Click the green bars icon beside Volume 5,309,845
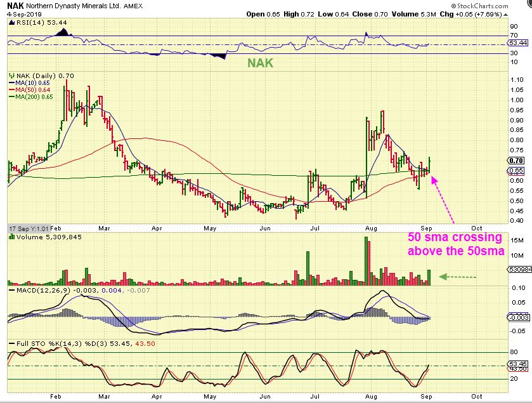532x403 pixels. point(11,237)
